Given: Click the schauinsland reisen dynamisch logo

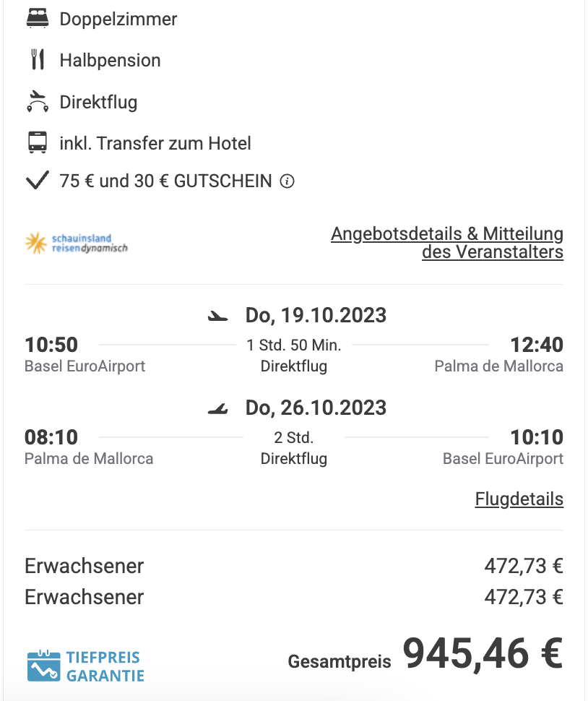Looking at the screenshot, I should coord(77,243).
